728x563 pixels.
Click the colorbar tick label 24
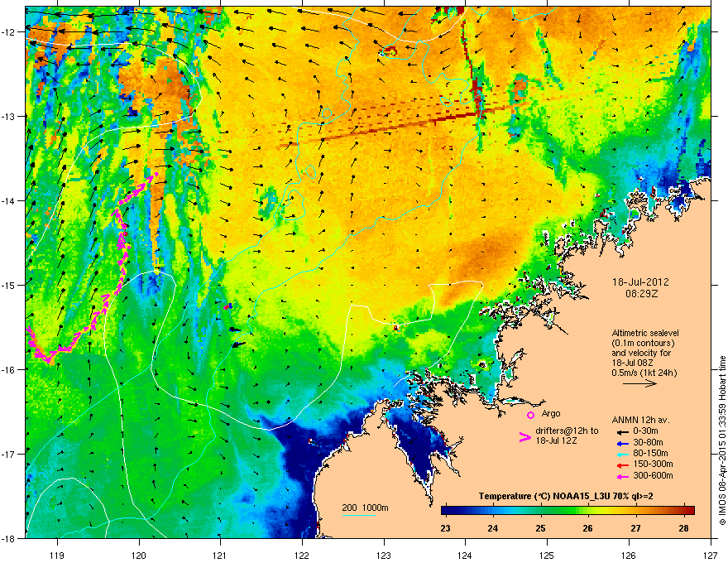[x=493, y=528]
